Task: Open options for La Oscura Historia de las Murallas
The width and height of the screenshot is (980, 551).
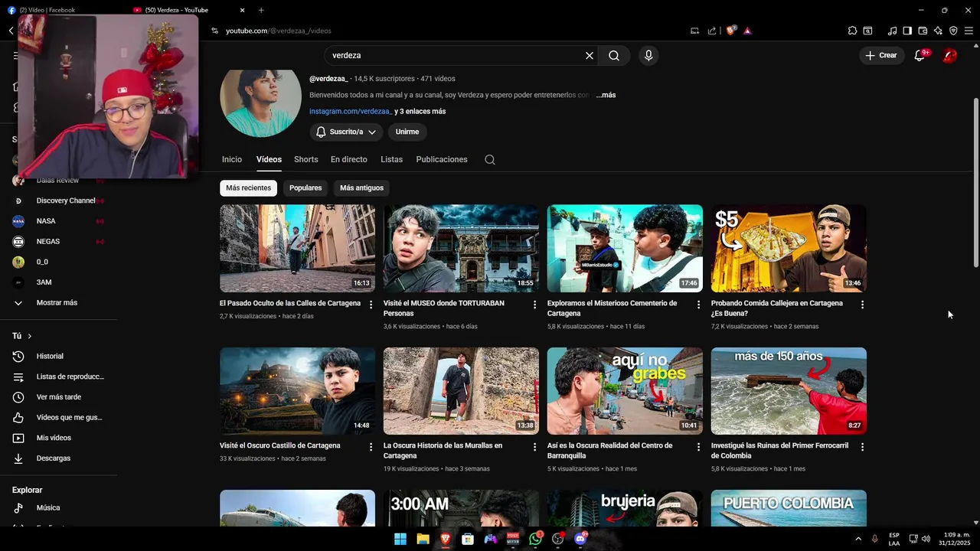Action: coord(535,447)
